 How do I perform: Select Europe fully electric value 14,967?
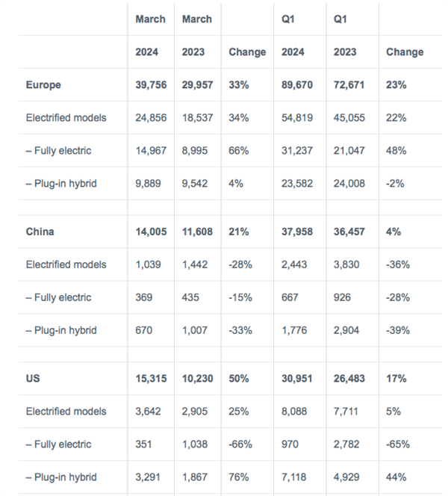pyautogui.click(x=152, y=151)
